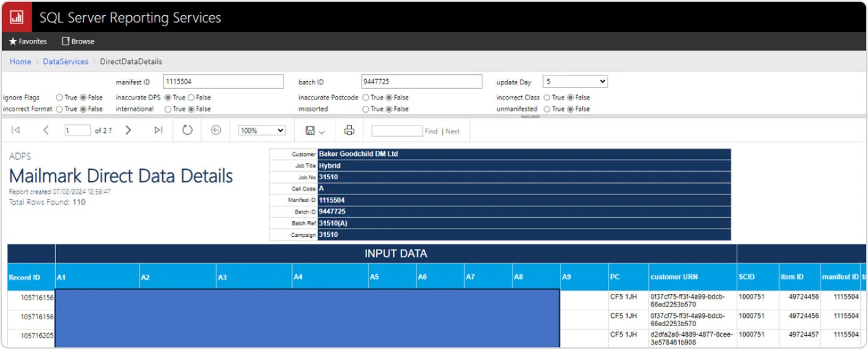Set international to True
The image size is (868, 349).
(x=168, y=109)
